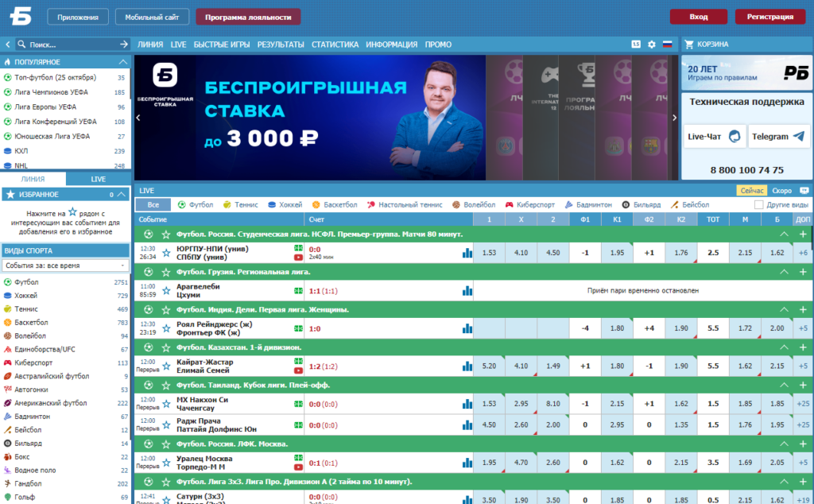Open video stream icon for ЮРГПУ-НПИ match
Screen dimensions: 814x504
298,258
